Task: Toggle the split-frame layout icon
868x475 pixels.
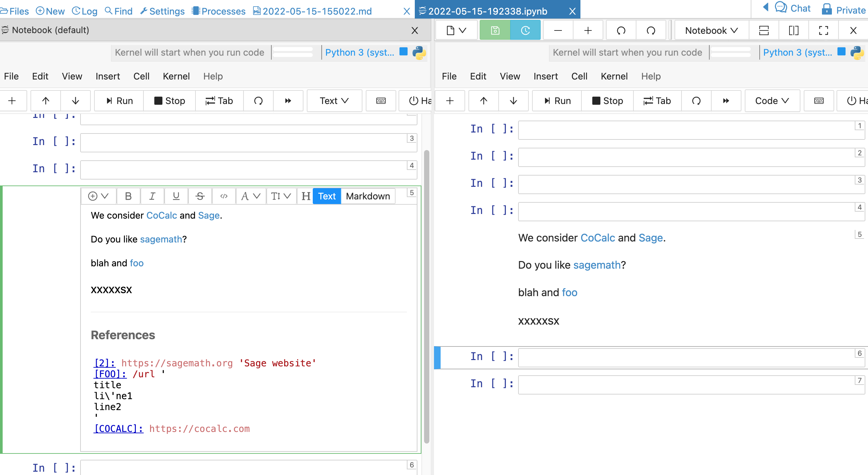Action: 793,30
